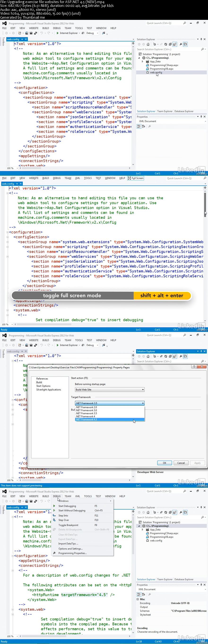The height and width of the screenshot is (644, 208).
Task: Click the green arrow next to Start Debugging
Action: (54, 506)
